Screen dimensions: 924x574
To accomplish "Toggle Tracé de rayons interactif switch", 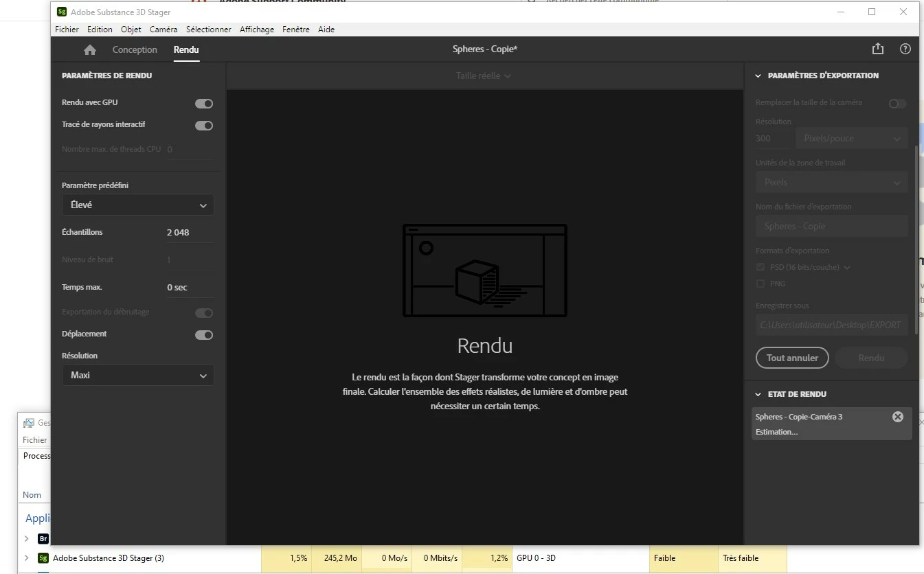I will pyautogui.click(x=204, y=126).
